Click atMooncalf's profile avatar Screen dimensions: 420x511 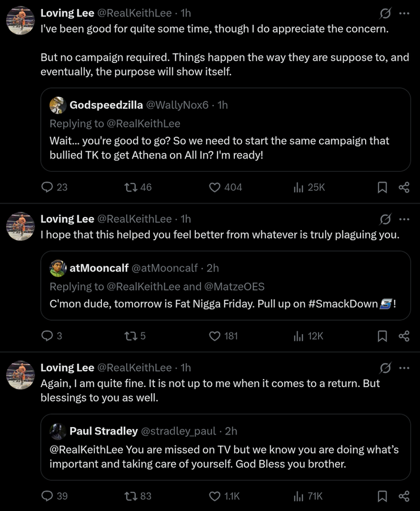[x=57, y=268]
